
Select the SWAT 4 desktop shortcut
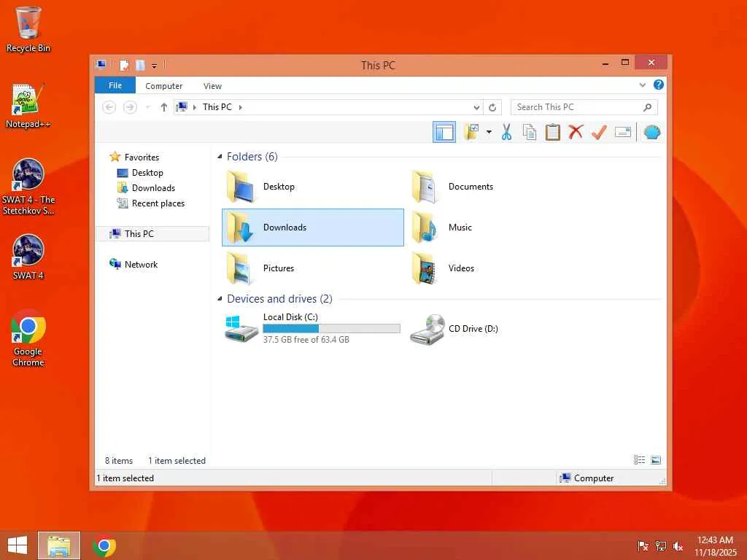click(28, 257)
